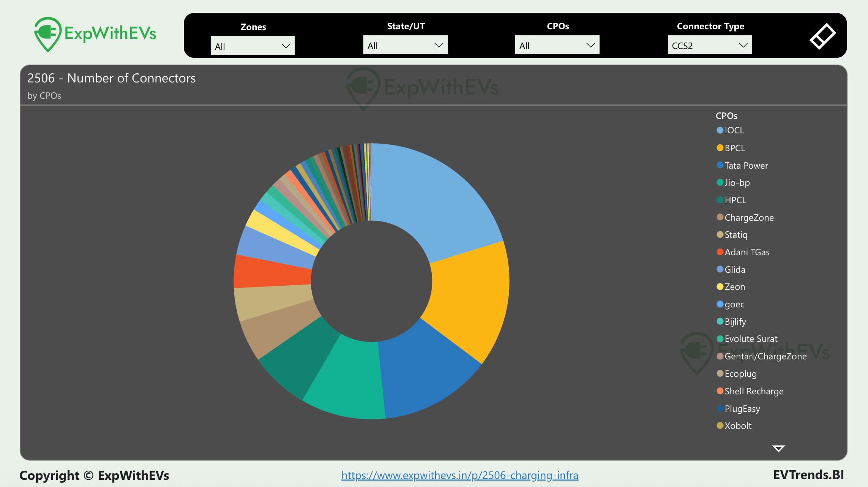Click the Copyright ExpWithEVs footer text
The image size is (868, 487).
click(x=94, y=476)
